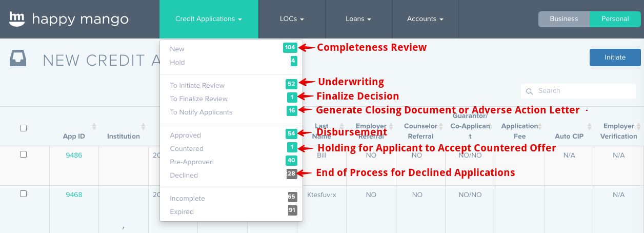Open the LOCs dropdown menu
This screenshot has width=644, height=233.
(292, 19)
